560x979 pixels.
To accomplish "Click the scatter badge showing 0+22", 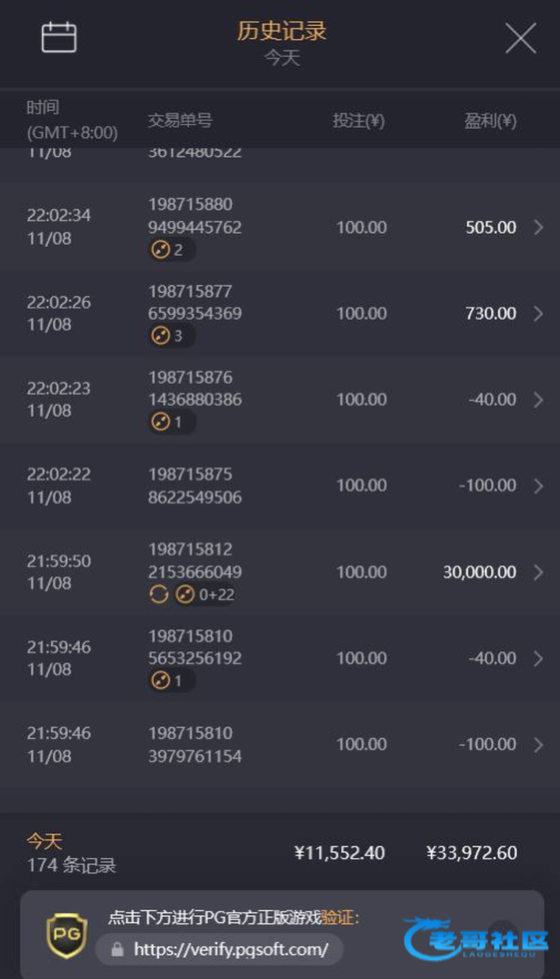I will [205, 595].
